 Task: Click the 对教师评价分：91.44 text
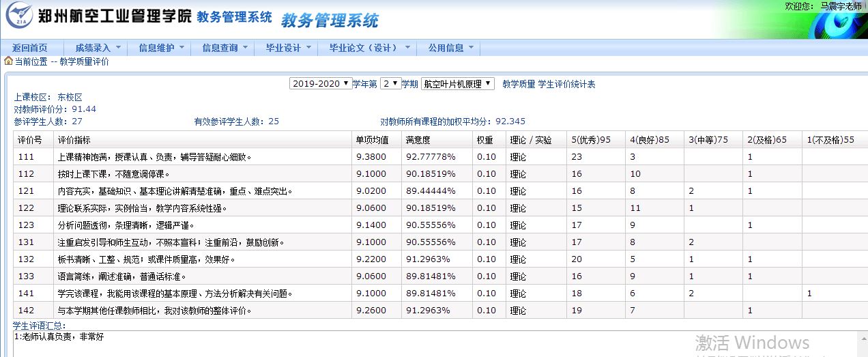(x=55, y=109)
